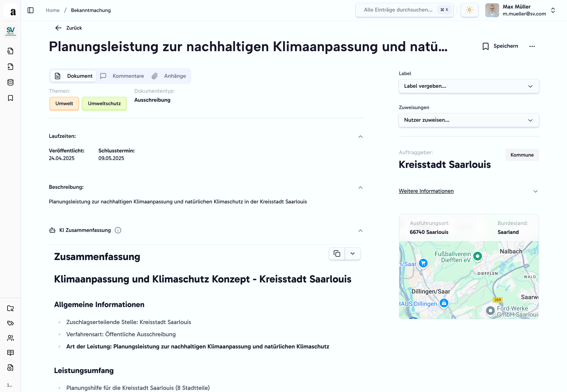Open the Label vergeben dropdown
This screenshot has height=392, width=567.
[x=468, y=86]
